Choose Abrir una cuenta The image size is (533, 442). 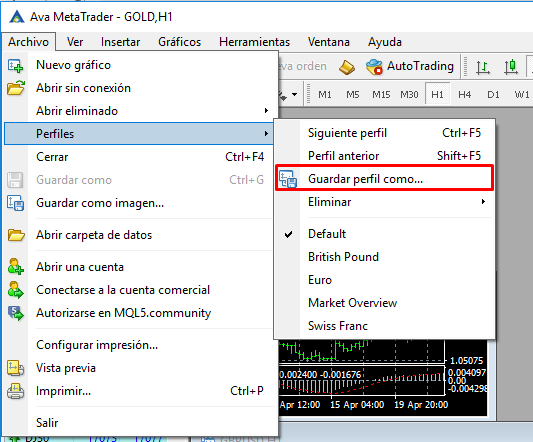140,267
